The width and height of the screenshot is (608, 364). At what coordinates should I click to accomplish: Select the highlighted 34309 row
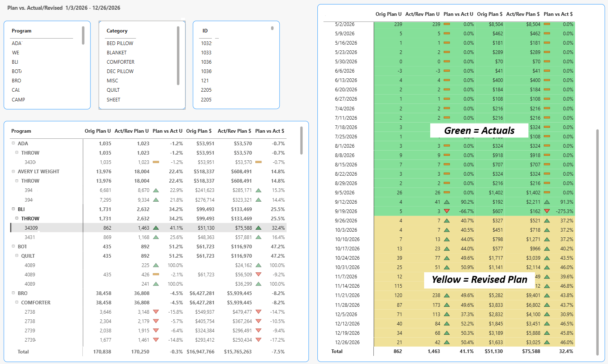[149, 228]
